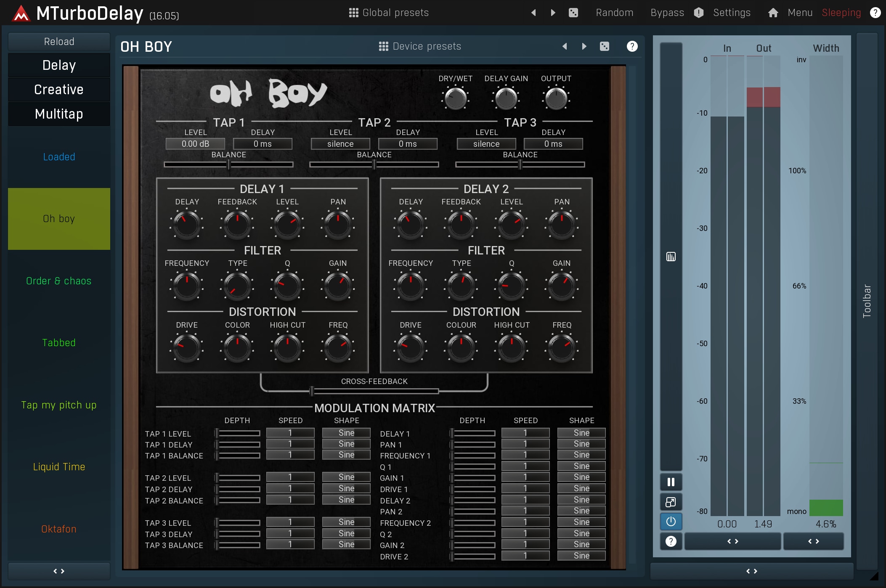Toggle the meters power button
This screenshot has width=886, height=588.
tap(671, 522)
